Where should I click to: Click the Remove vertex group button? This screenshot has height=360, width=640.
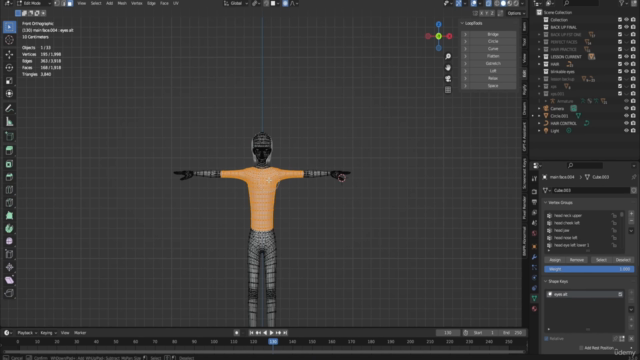577,260
